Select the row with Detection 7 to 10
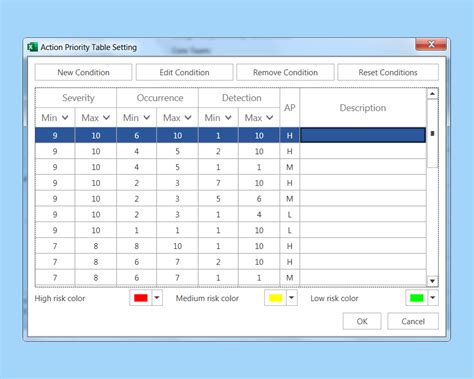 (x=231, y=183)
